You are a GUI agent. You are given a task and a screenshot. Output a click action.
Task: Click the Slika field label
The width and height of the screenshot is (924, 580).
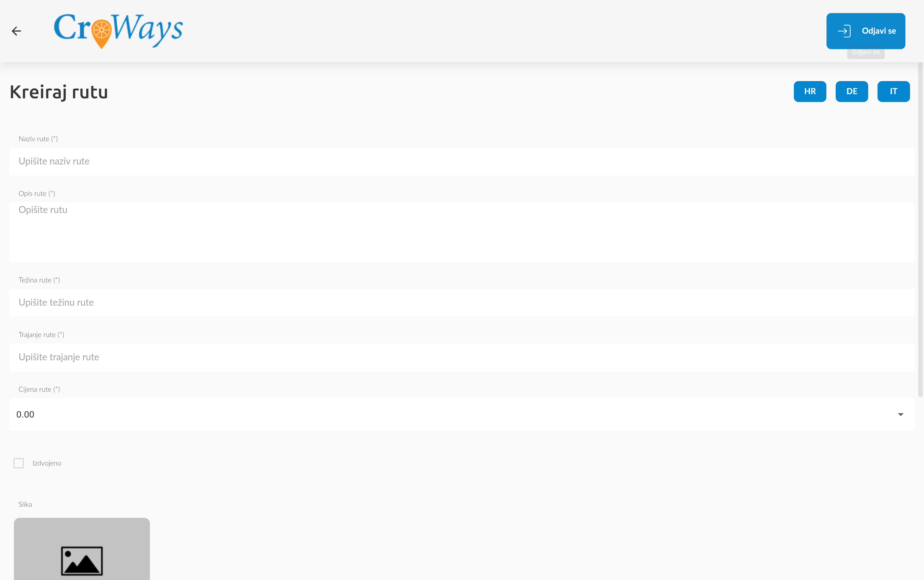[x=25, y=504]
